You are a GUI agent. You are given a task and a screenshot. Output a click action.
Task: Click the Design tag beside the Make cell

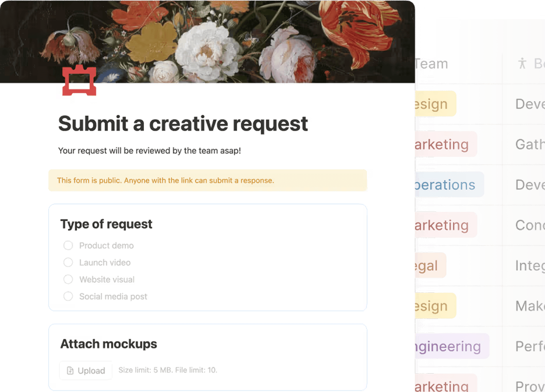click(434, 306)
